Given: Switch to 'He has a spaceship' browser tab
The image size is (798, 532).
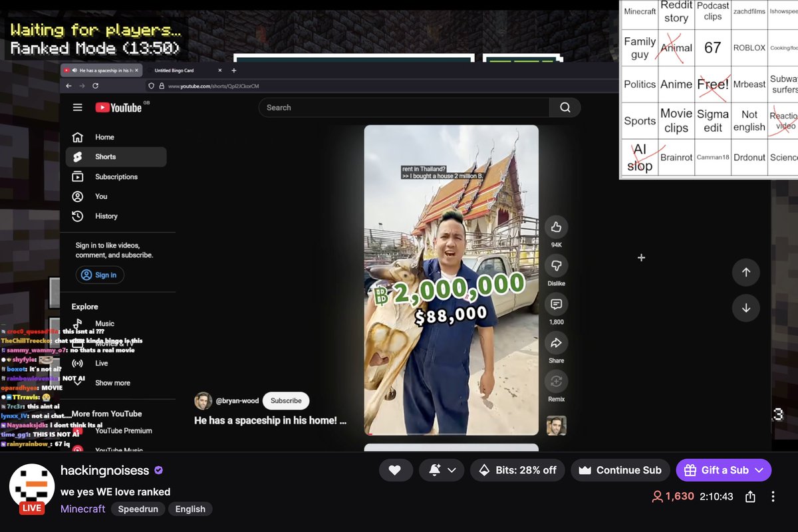Looking at the screenshot, I should pos(100,70).
